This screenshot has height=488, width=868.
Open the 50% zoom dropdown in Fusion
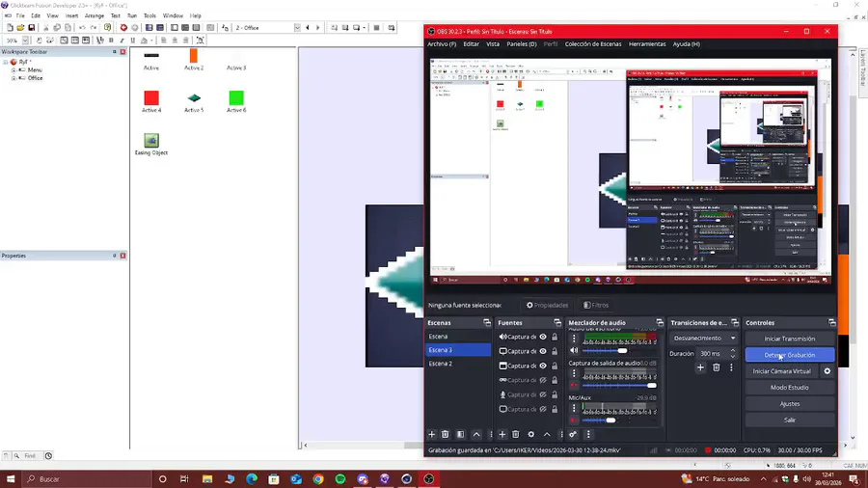[25, 41]
